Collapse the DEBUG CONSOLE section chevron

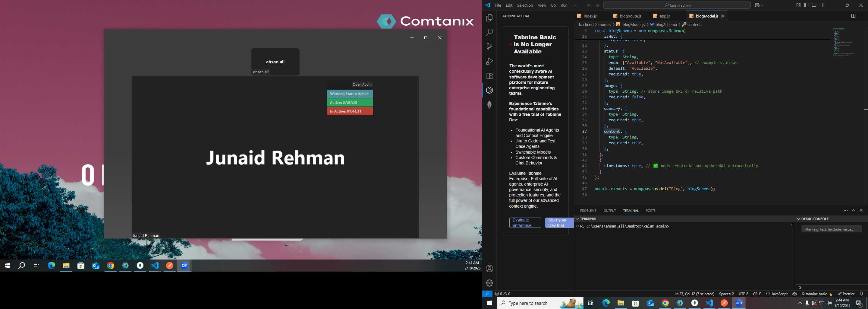[x=798, y=219]
